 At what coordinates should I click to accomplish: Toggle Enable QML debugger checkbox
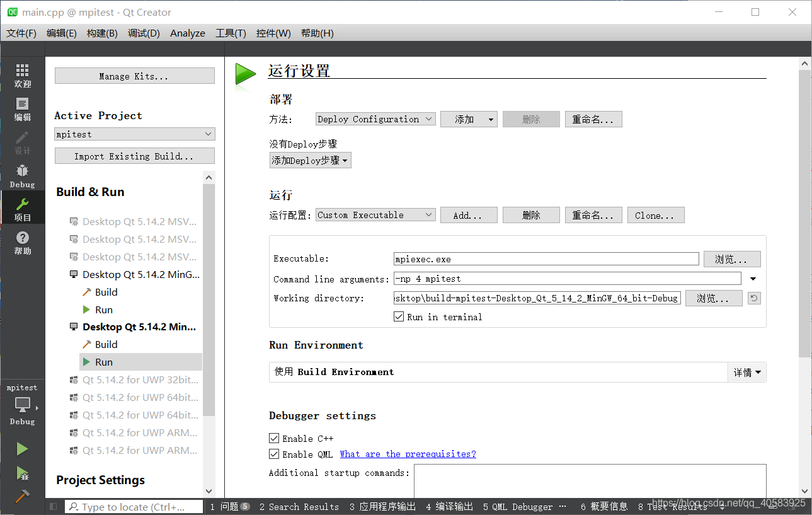pos(274,454)
